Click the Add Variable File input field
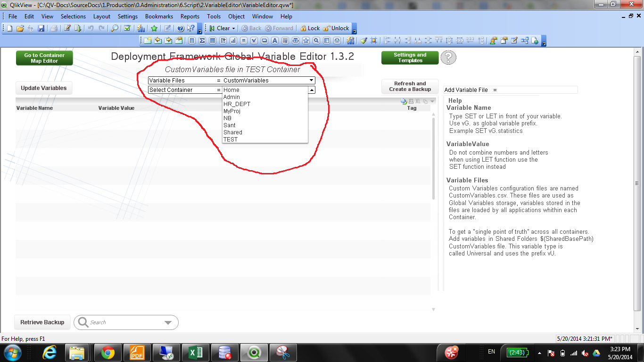This screenshot has width=644, height=362. tap(537, 90)
